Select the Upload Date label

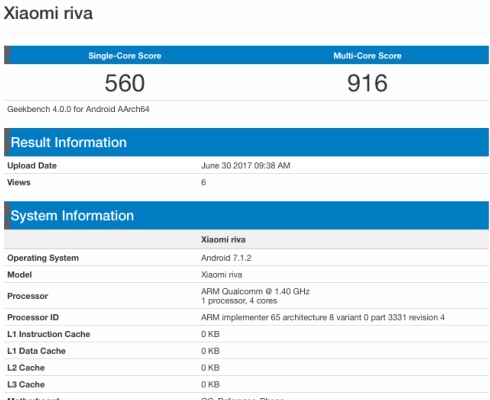[x=32, y=166]
